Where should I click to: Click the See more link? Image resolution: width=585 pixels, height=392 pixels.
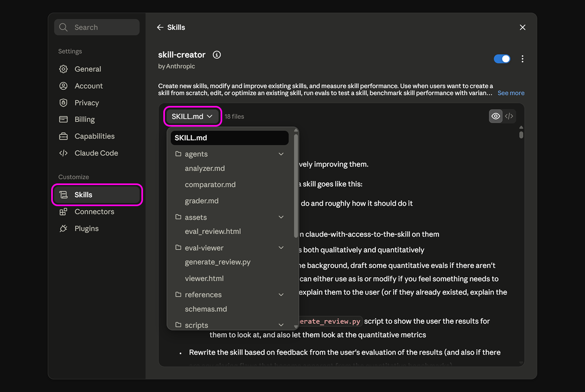click(x=511, y=93)
